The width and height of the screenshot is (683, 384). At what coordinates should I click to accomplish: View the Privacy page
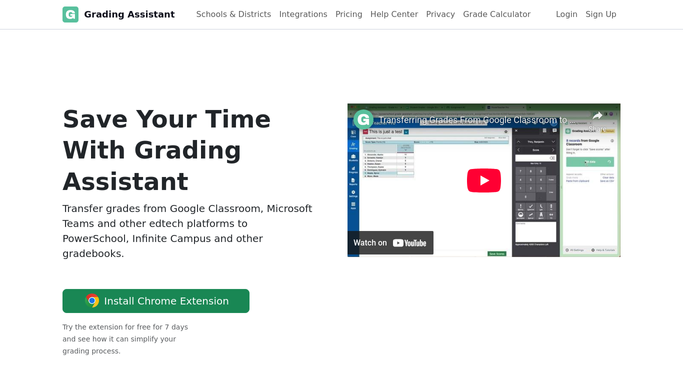[440, 14]
